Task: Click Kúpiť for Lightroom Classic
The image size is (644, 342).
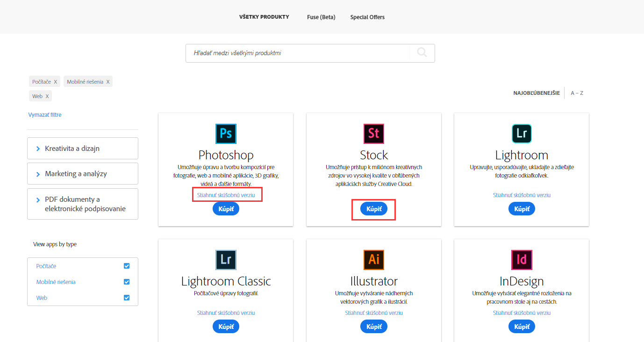Action: (x=226, y=326)
